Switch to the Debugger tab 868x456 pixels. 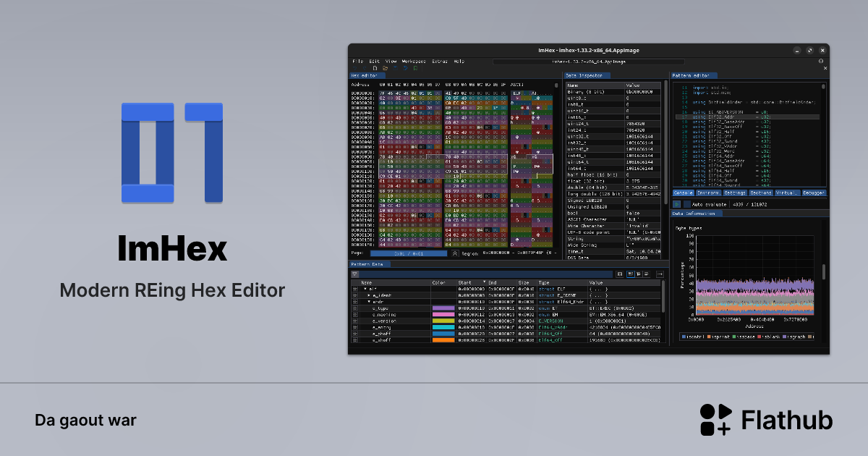[813, 193]
